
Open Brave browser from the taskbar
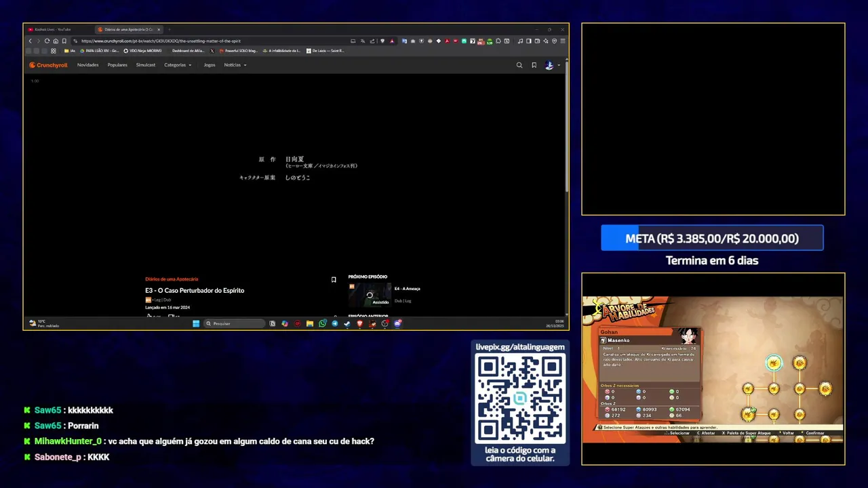pos(360,323)
